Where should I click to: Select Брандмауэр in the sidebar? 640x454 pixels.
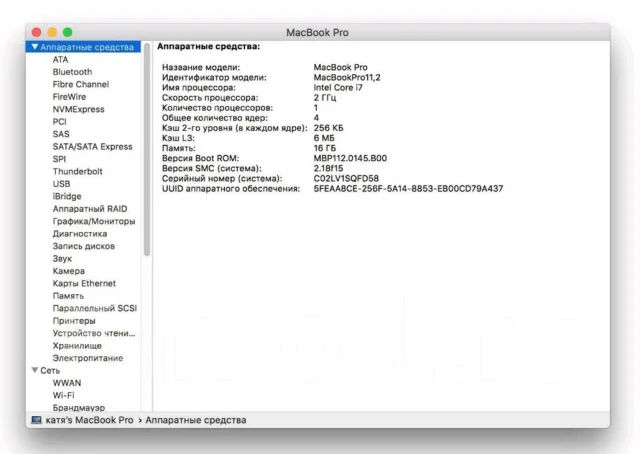click(x=79, y=407)
